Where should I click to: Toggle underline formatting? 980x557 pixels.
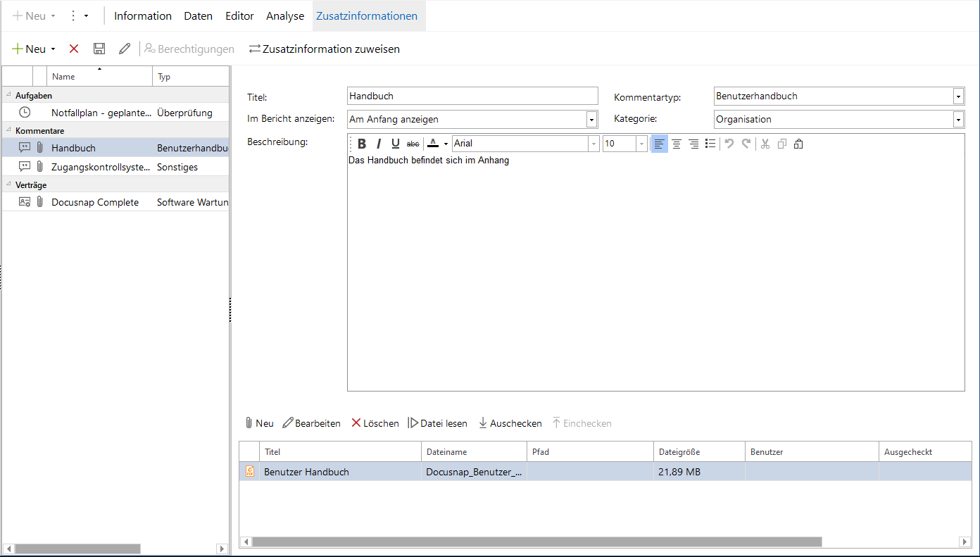pos(396,144)
